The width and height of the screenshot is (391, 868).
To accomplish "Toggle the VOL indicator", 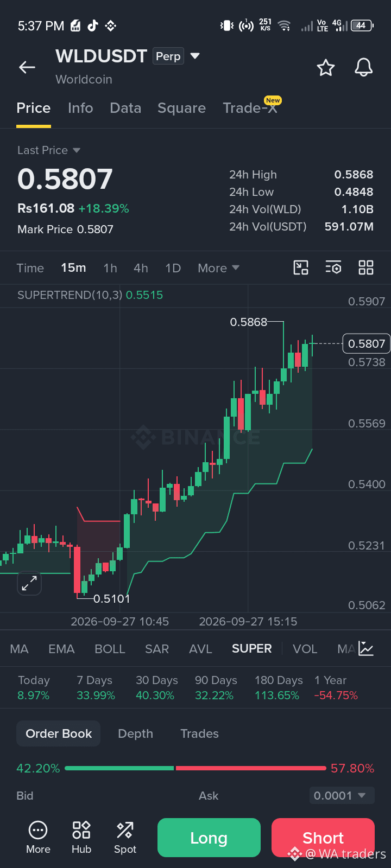I will pos(305,649).
